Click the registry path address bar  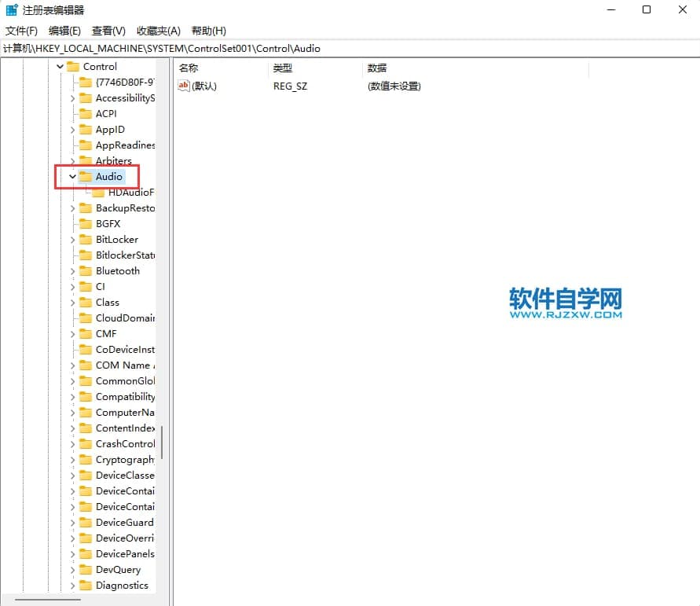(x=350, y=49)
